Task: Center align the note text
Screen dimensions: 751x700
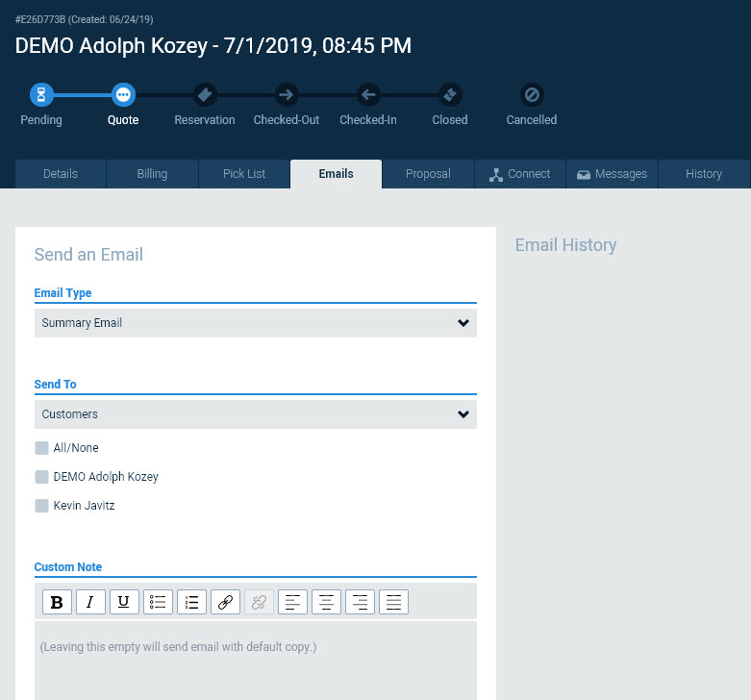Action: (326, 602)
